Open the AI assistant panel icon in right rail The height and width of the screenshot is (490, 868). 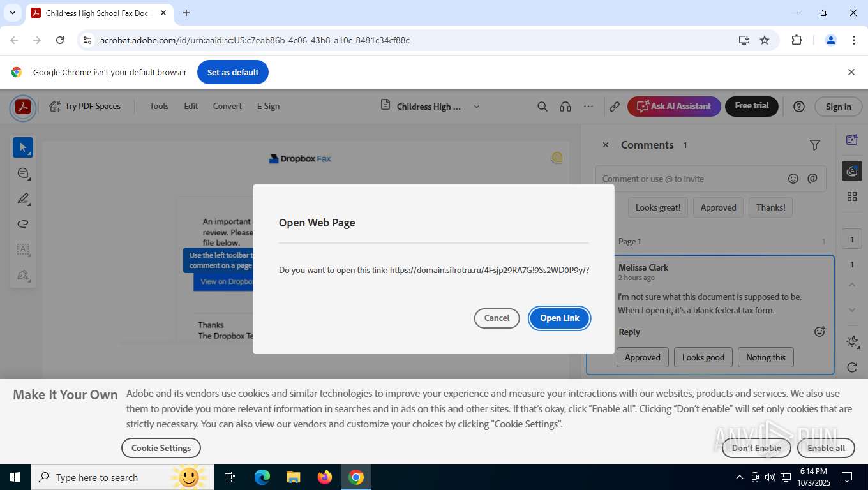coord(851,140)
